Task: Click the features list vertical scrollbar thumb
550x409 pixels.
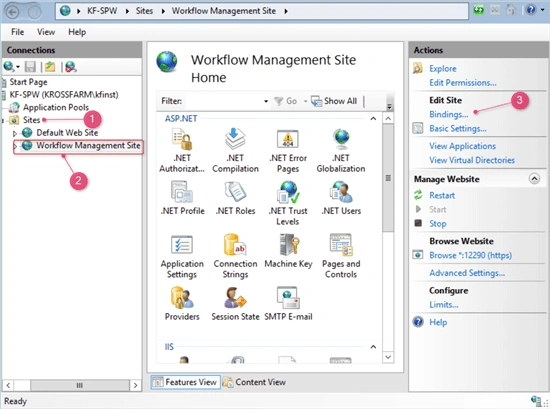Action: pyautogui.click(x=388, y=178)
